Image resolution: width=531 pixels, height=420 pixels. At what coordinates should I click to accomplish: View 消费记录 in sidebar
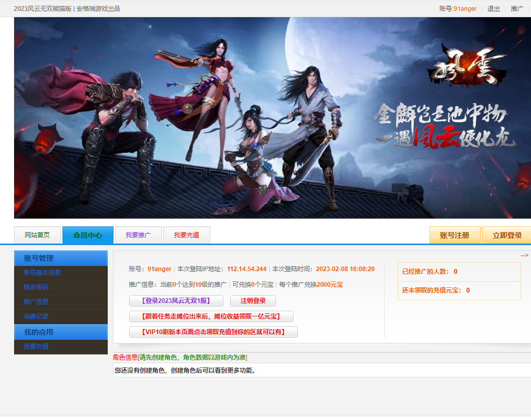(x=36, y=316)
